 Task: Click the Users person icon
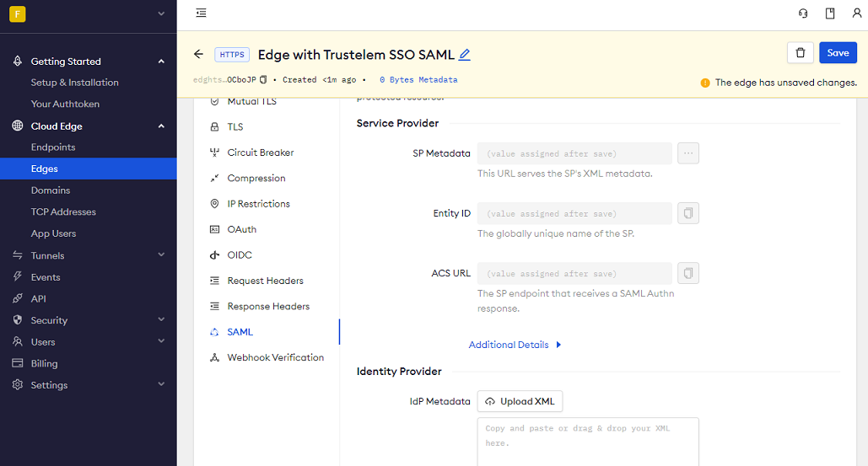click(18, 341)
